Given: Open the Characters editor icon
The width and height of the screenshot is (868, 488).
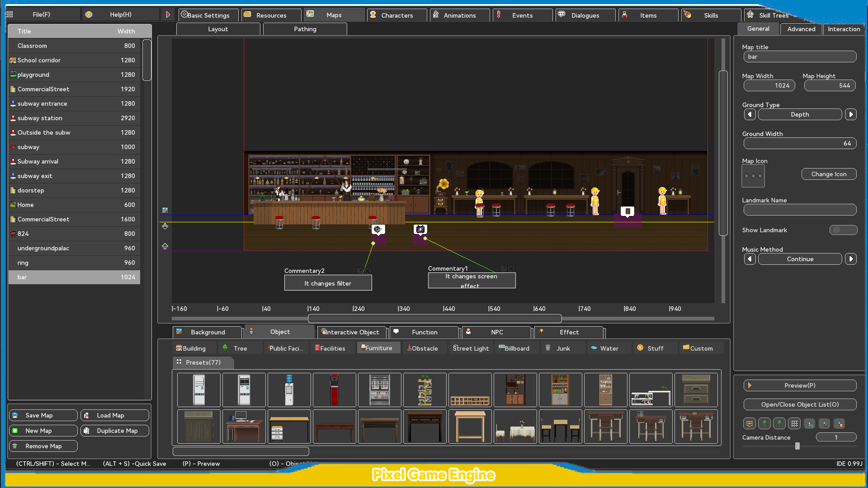Looking at the screenshot, I should (373, 14).
